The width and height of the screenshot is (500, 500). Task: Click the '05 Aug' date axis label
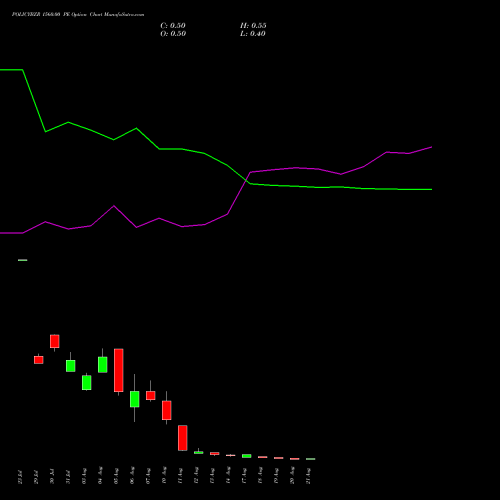click(117, 476)
